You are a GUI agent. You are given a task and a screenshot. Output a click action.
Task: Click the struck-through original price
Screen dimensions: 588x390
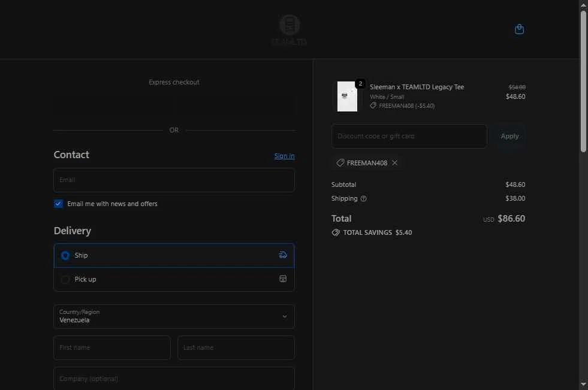[517, 87]
